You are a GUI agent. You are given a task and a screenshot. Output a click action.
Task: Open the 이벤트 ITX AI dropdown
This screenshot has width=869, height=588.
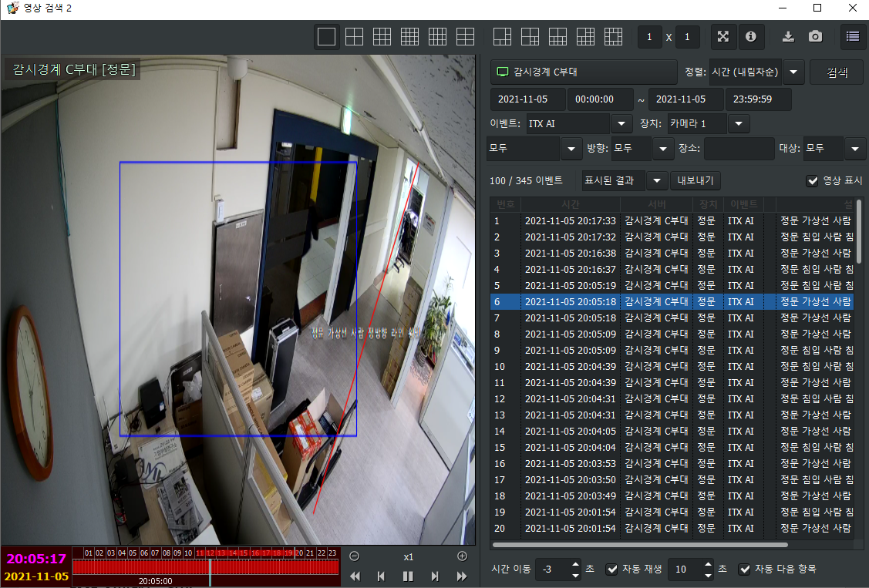(621, 123)
